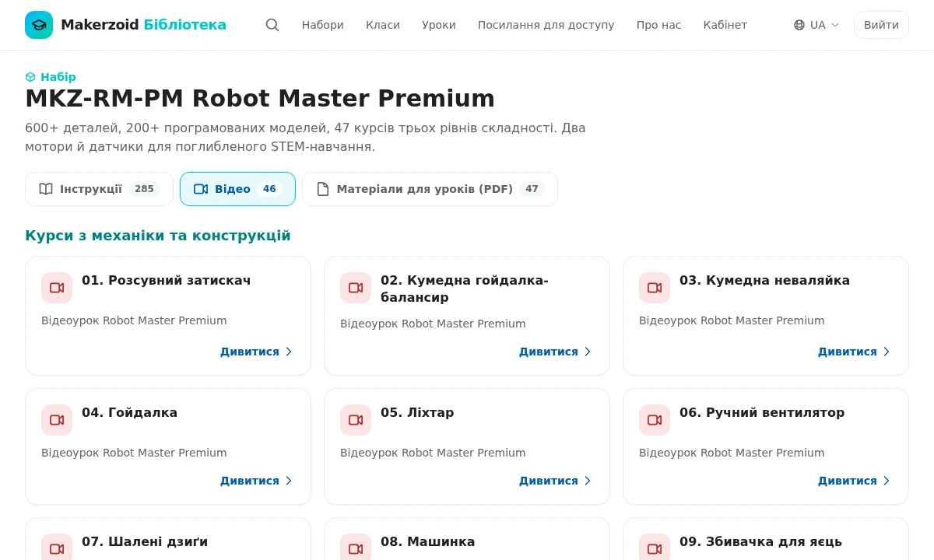Click the Набір breadcrumb label
This screenshot has width=934, height=560.
(58, 77)
